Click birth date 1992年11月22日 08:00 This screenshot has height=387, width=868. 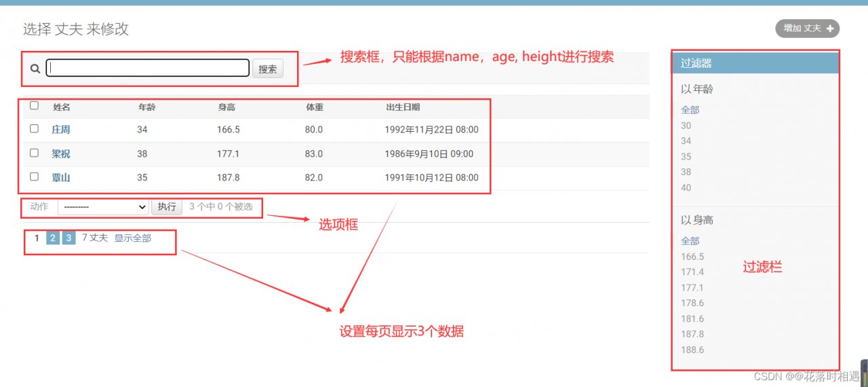[x=431, y=130]
